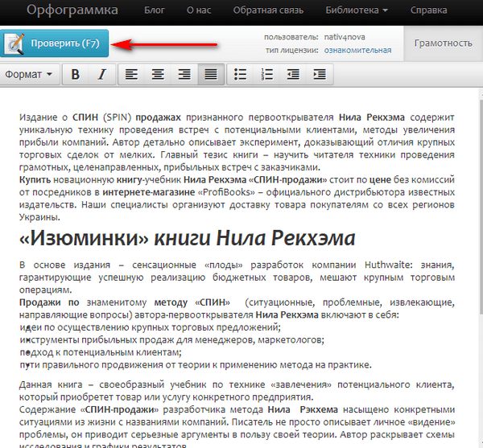Click the line 'пути правильного продвижения'
Viewport: 483px width, 448px height.
tap(196, 365)
